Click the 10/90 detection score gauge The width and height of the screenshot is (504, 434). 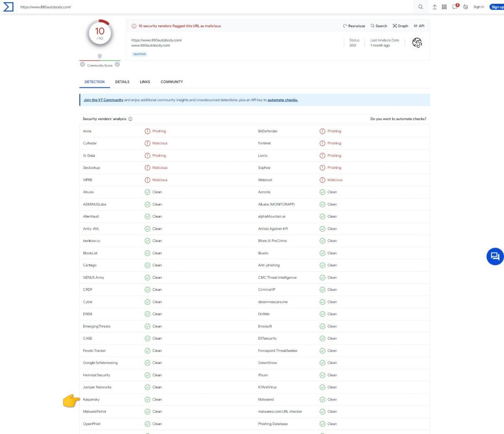[100, 33]
